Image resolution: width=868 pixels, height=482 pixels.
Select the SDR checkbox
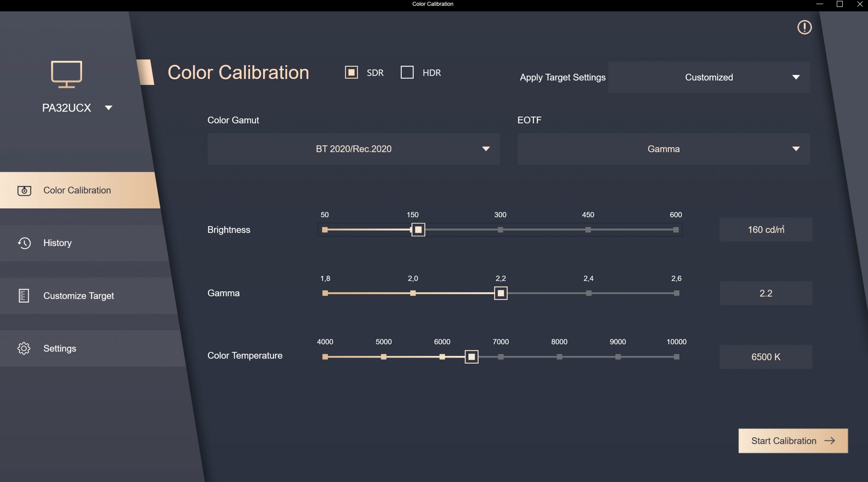pyautogui.click(x=351, y=72)
